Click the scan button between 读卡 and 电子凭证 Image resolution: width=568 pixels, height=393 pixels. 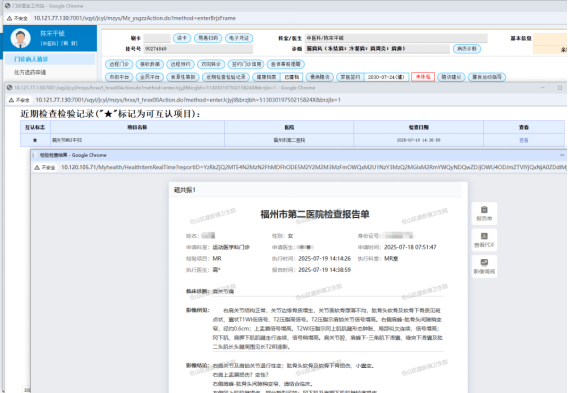208,38
